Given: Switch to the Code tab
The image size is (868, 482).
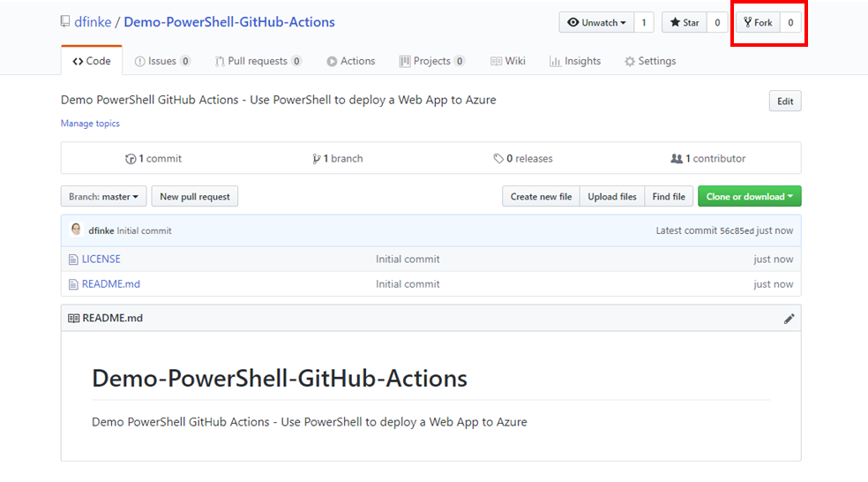Looking at the screenshot, I should pyautogui.click(x=92, y=61).
